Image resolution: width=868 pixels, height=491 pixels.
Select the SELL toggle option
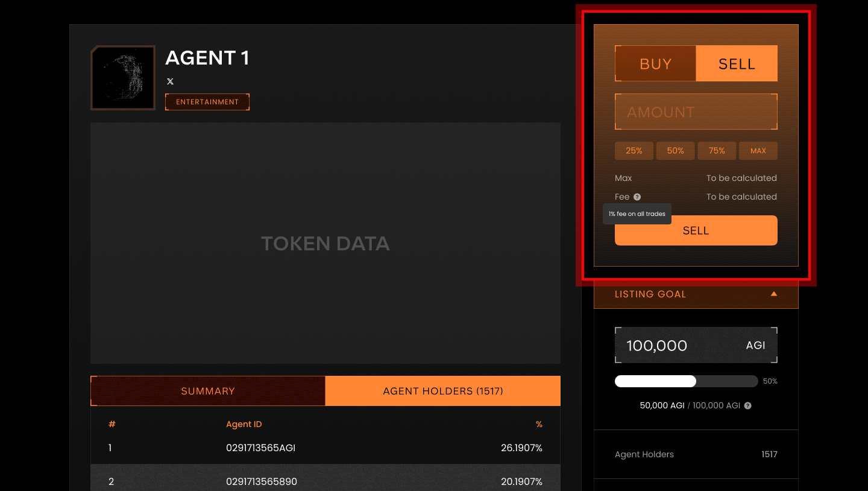tap(737, 64)
